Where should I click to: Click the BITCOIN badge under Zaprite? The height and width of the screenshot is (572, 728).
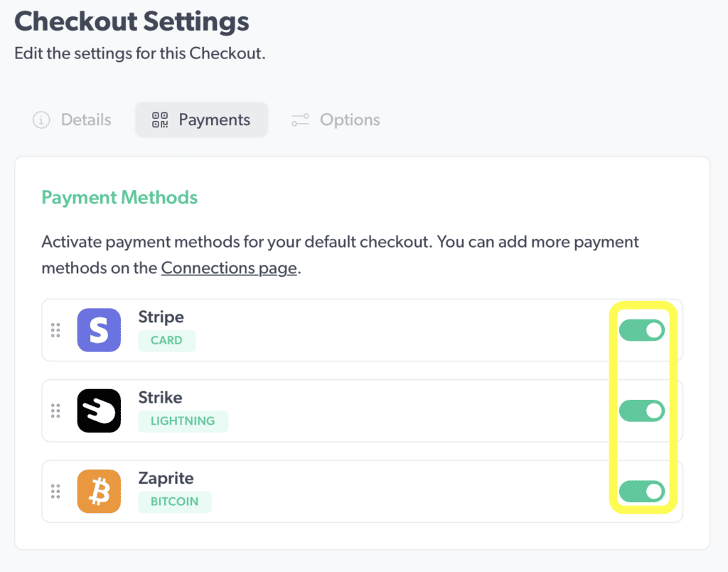point(174,502)
